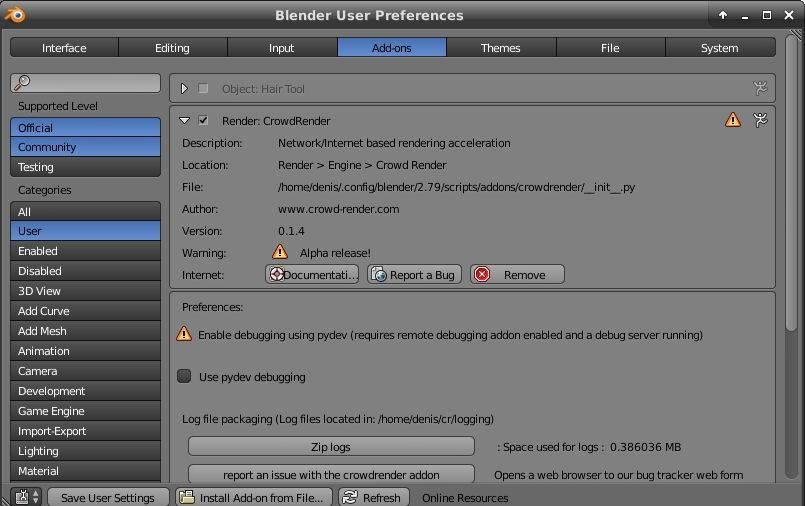Click the magnifier icon in the search box

23,82
